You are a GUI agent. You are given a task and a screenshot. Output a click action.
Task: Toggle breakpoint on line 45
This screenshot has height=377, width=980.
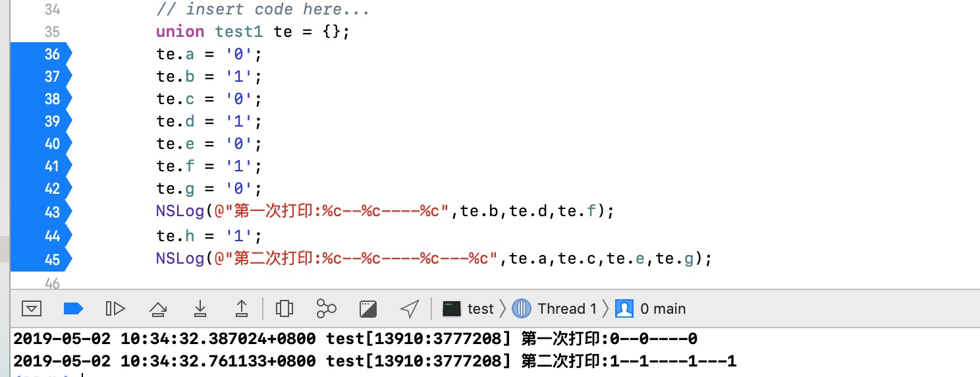pyautogui.click(x=41, y=260)
